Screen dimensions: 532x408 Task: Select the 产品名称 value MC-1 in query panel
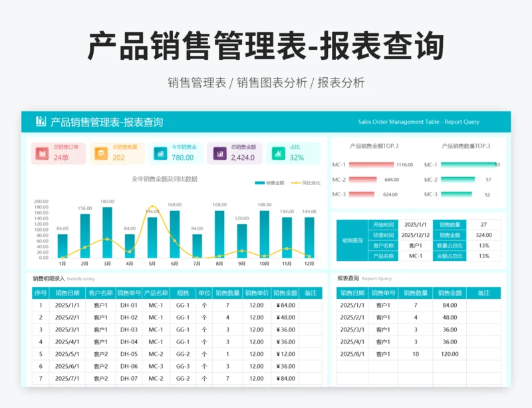415,256
